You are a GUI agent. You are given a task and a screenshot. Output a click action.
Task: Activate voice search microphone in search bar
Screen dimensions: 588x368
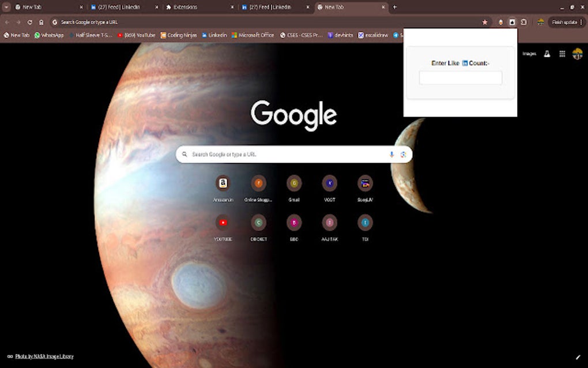(x=391, y=154)
